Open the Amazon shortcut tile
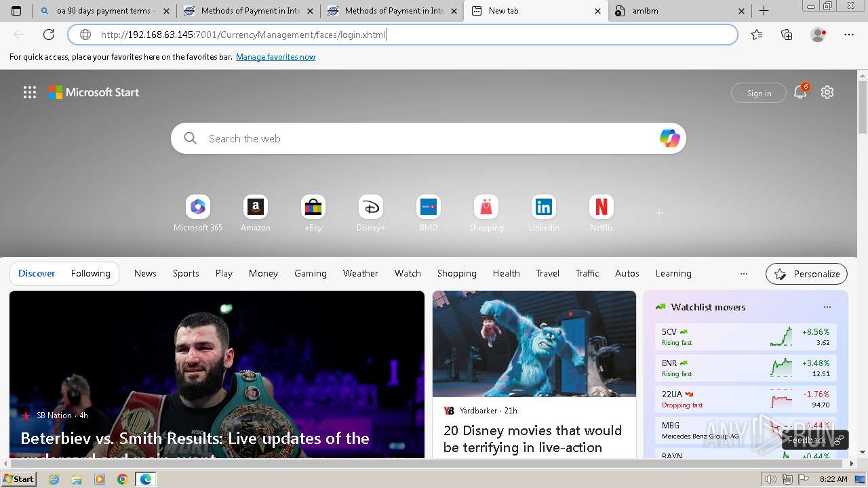This screenshot has height=488, width=868. (x=256, y=213)
